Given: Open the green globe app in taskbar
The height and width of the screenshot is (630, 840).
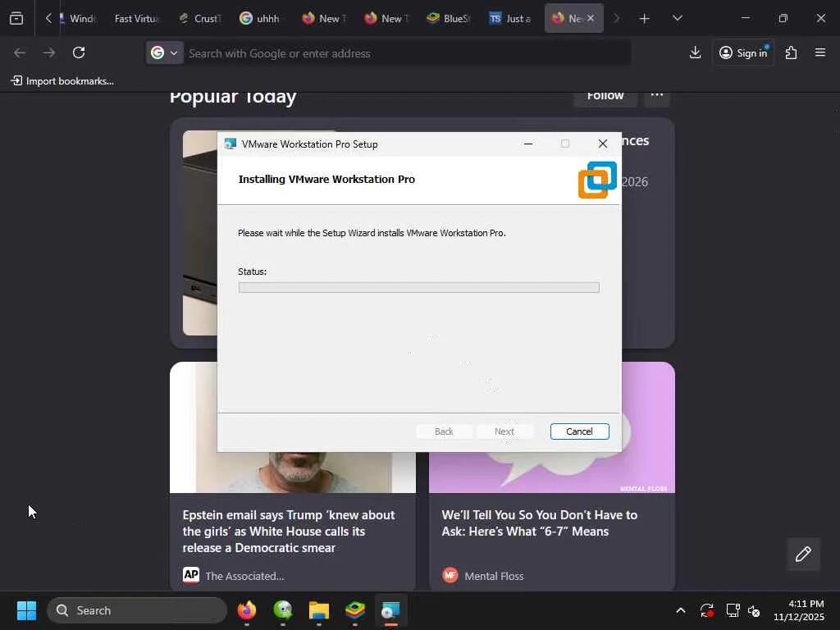Looking at the screenshot, I should click(283, 610).
